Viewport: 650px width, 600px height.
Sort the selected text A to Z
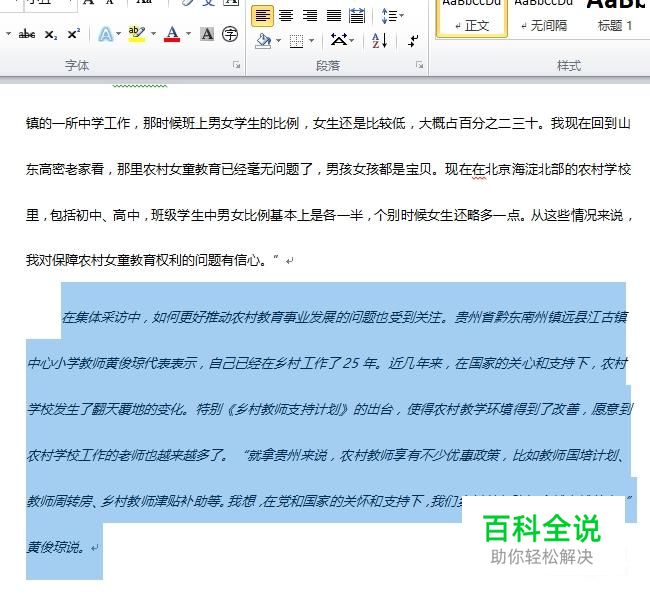[x=380, y=41]
